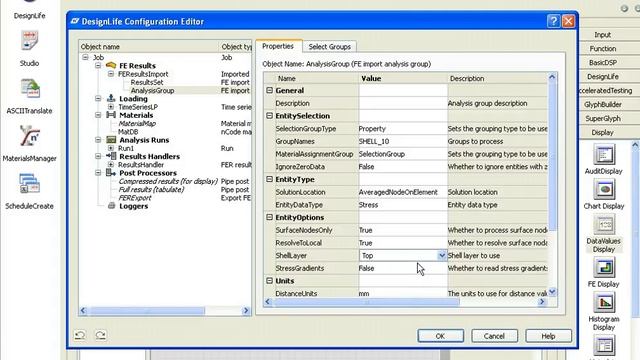
Task: Select the Histogram Display glyph icon
Action: [x=604, y=302]
